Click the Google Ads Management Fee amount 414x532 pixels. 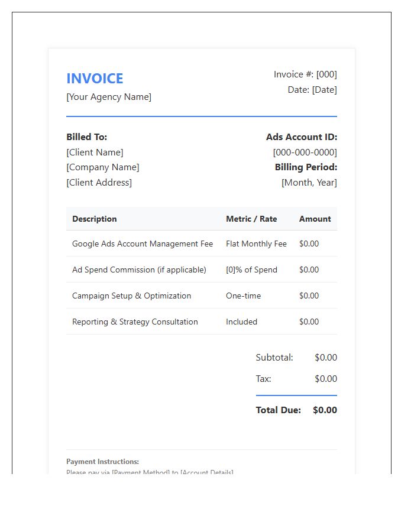309,244
